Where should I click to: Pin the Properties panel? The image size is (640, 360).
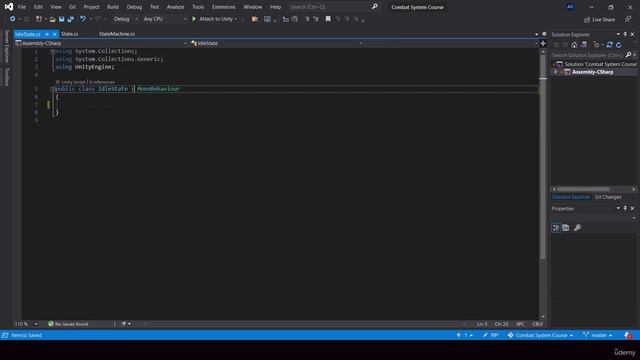click(625, 208)
